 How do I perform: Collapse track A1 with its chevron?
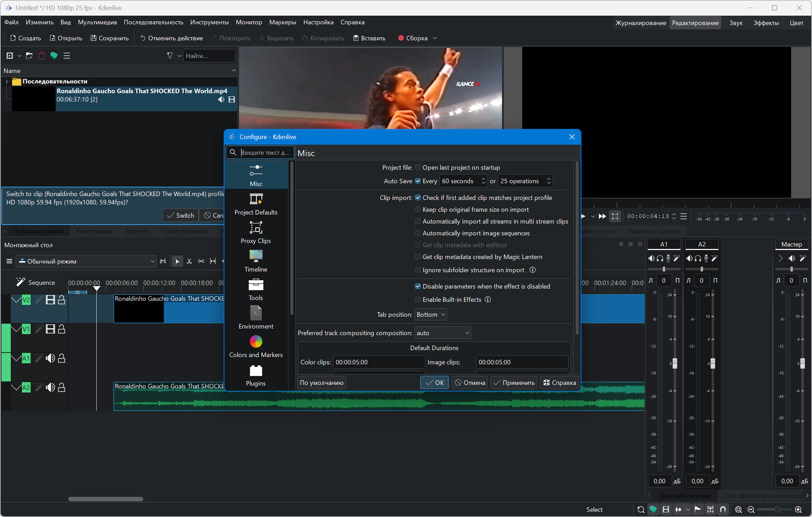[16, 358]
